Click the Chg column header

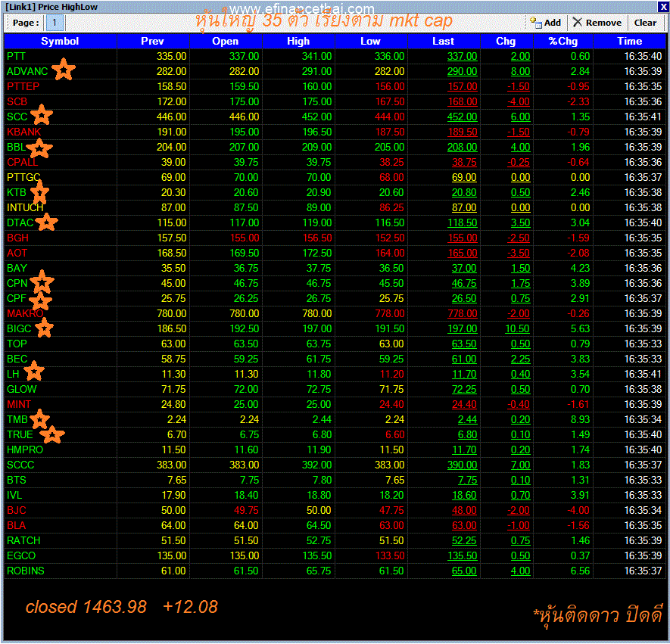(506, 41)
